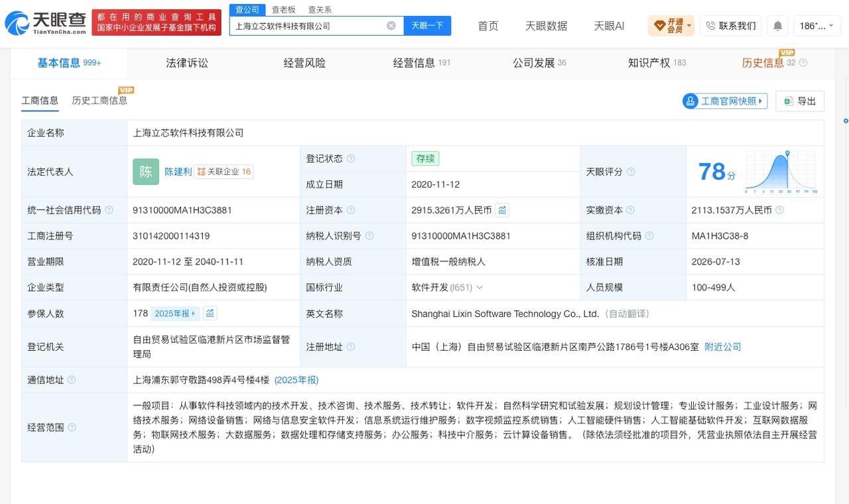Click English name Shanghai Lixin Software Technology
Image resolution: width=849 pixels, height=504 pixels.
505,314
